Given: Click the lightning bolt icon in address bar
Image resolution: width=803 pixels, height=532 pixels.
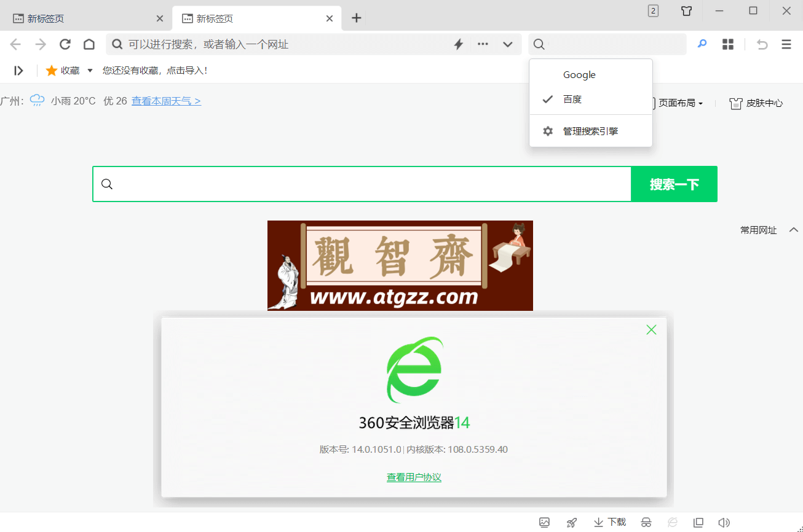Looking at the screenshot, I should (459, 44).
